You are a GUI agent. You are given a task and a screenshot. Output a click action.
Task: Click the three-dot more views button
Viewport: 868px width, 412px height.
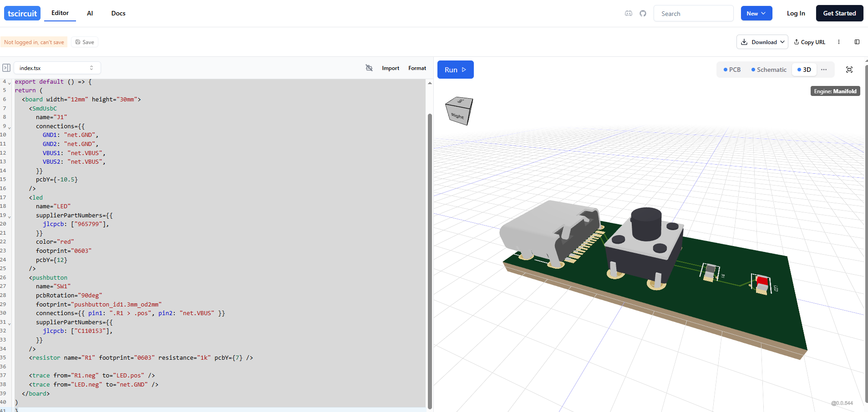[x=824, y=70]
